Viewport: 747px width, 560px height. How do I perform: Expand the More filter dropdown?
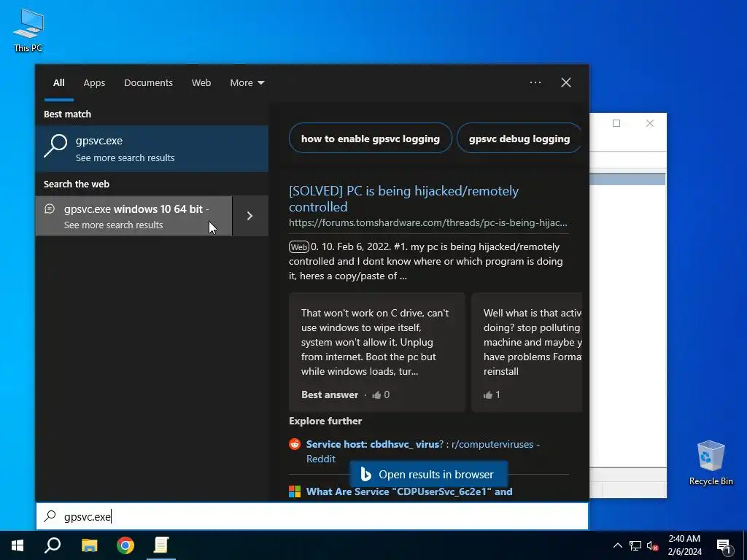click(247, 83)
